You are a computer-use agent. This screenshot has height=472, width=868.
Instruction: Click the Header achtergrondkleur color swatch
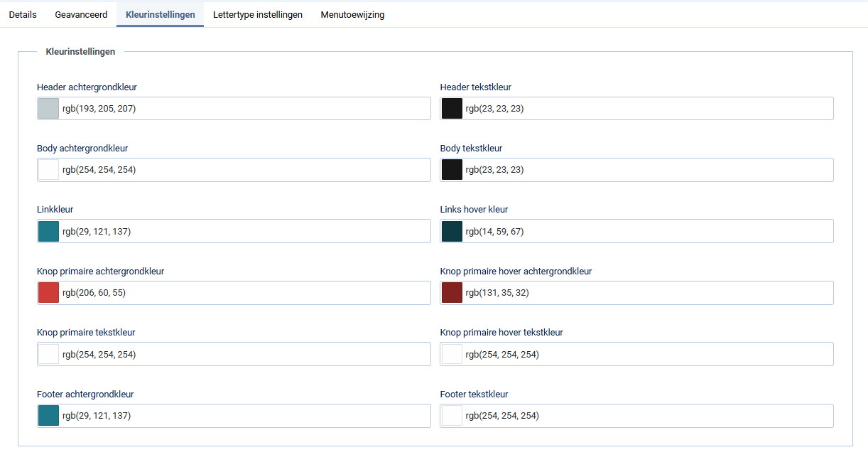(48, 108)
